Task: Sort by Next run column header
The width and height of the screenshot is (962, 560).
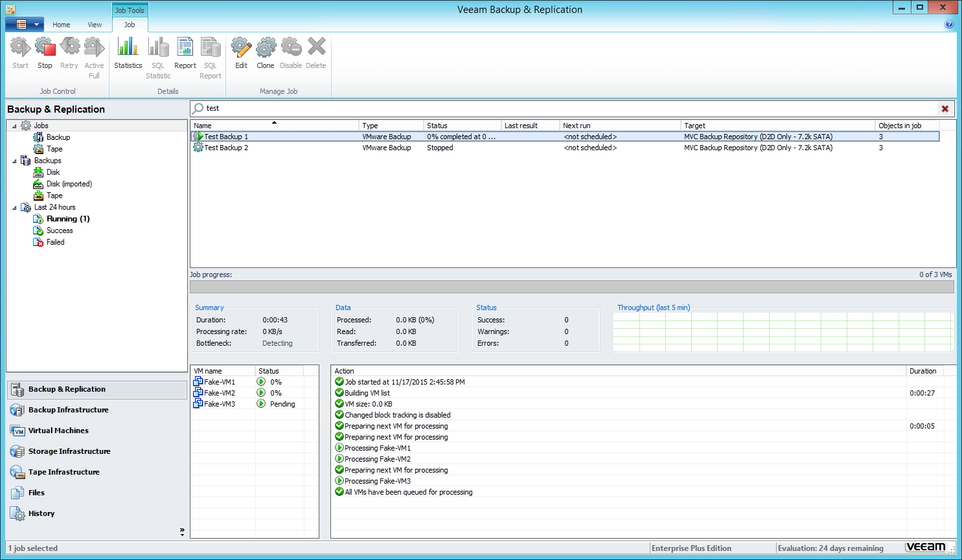Action: click(621, 126)
